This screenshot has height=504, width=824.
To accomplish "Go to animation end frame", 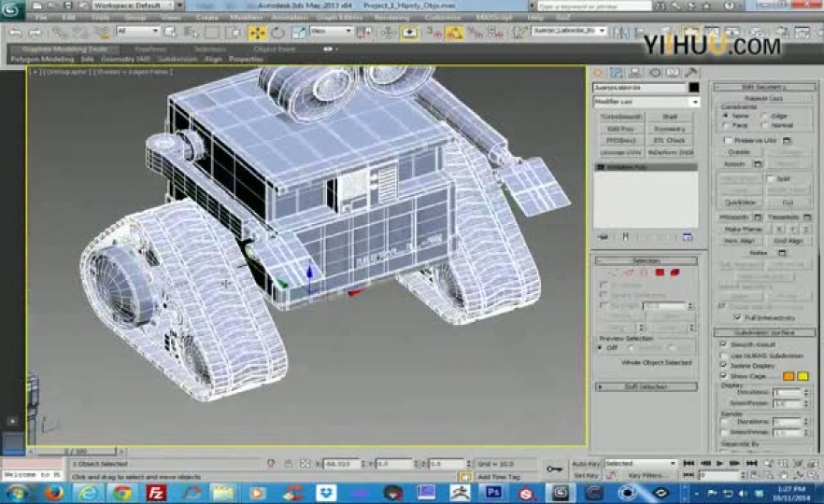I will click(751, 464).
